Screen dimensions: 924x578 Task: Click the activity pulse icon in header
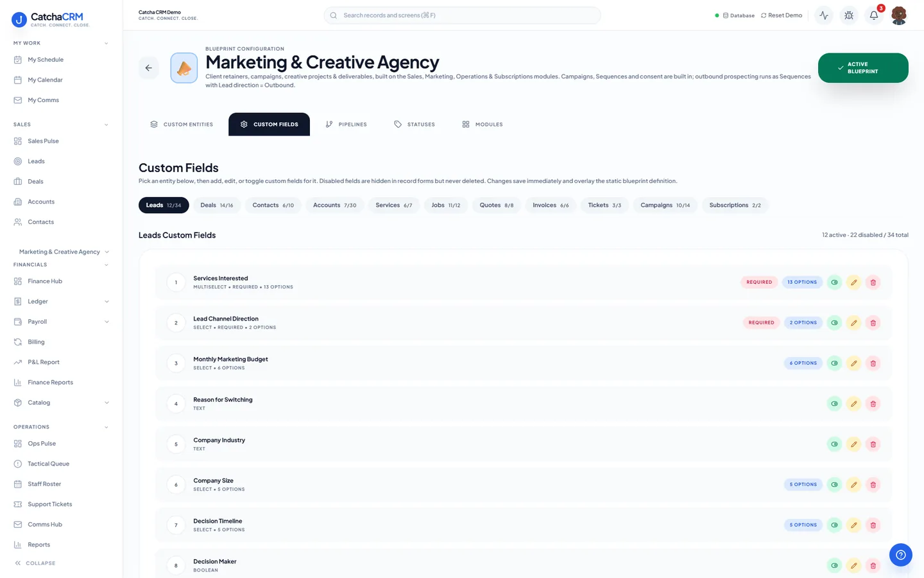(x=824, y=15)
